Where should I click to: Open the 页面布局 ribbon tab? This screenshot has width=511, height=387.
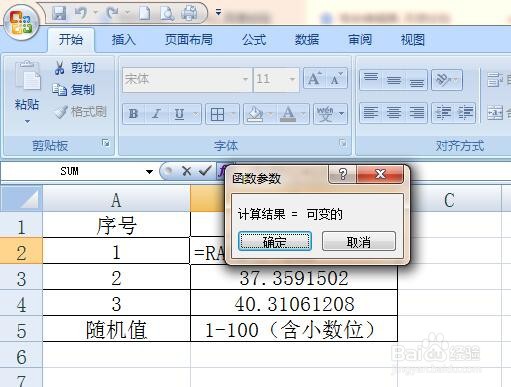(x=189, y=40)
